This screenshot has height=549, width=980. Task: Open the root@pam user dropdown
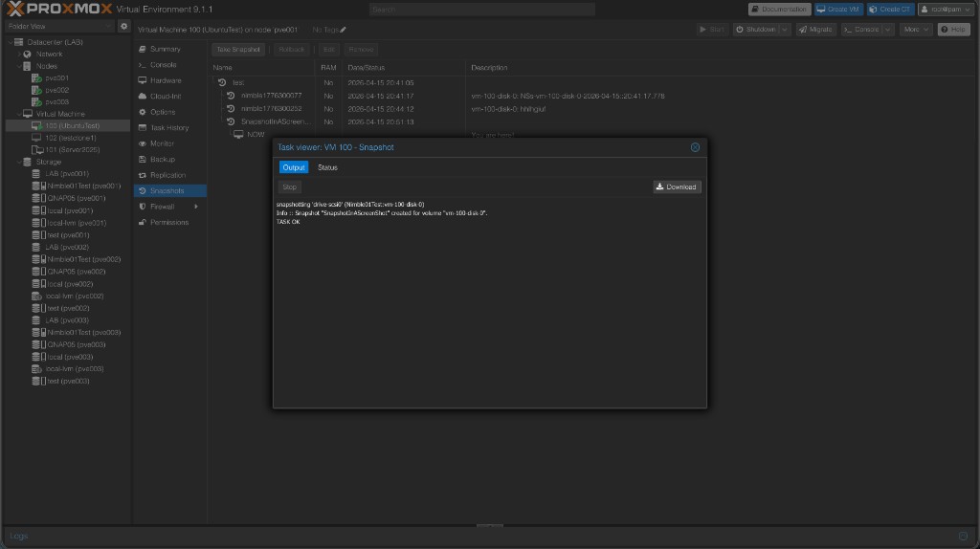[x=947, y=10]
